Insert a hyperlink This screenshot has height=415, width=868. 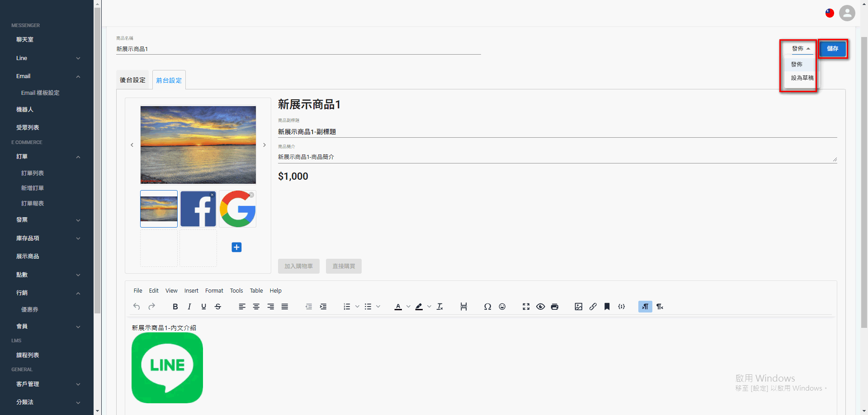[x=593, y=307]
